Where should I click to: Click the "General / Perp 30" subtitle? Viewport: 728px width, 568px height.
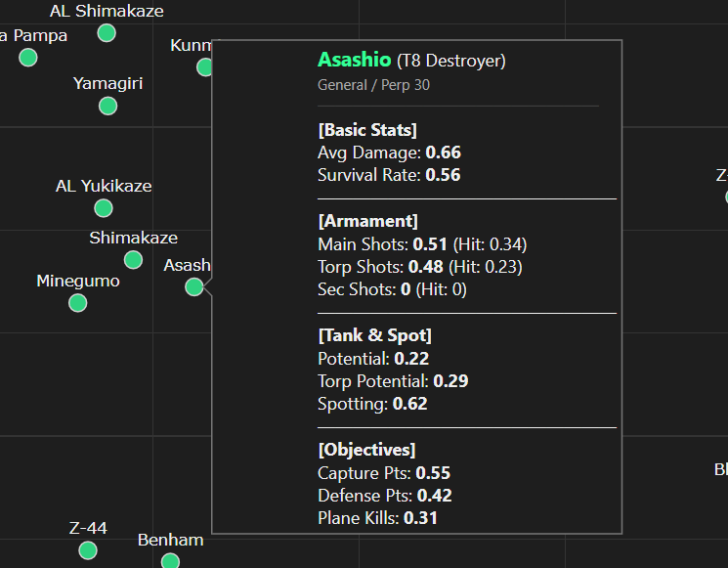tap(373, 85)
